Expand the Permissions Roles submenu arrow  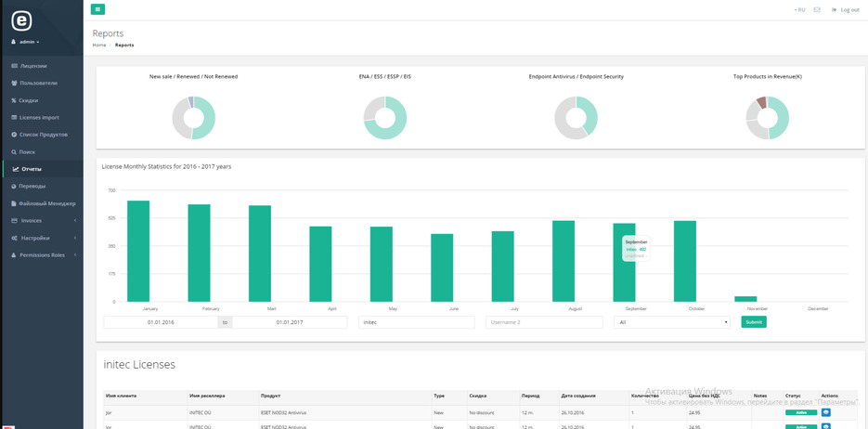[75, 255]
